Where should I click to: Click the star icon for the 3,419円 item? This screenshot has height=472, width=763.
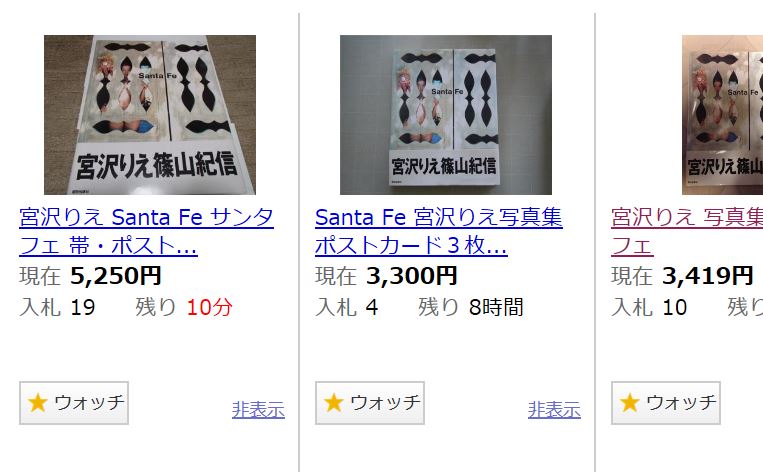pos(629,403)
